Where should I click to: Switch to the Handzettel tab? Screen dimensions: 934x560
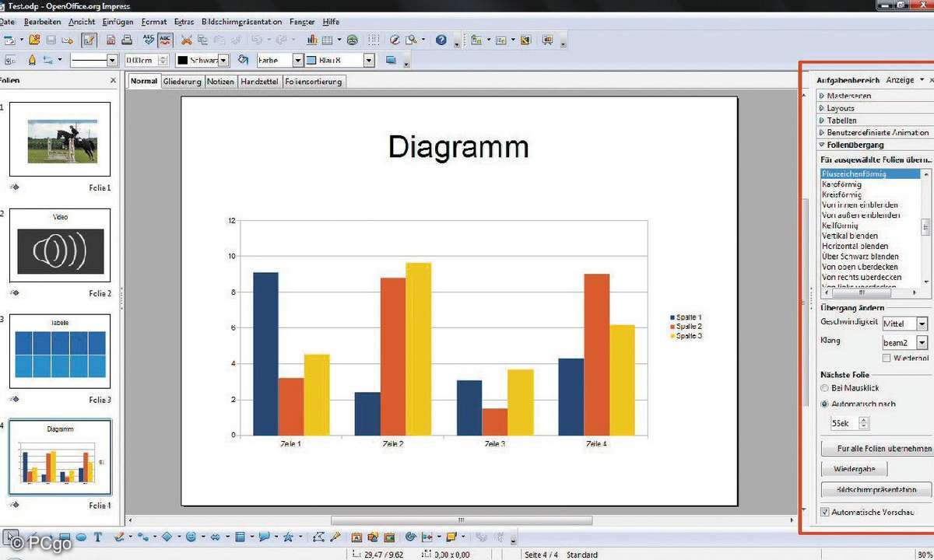pos(260,81)
